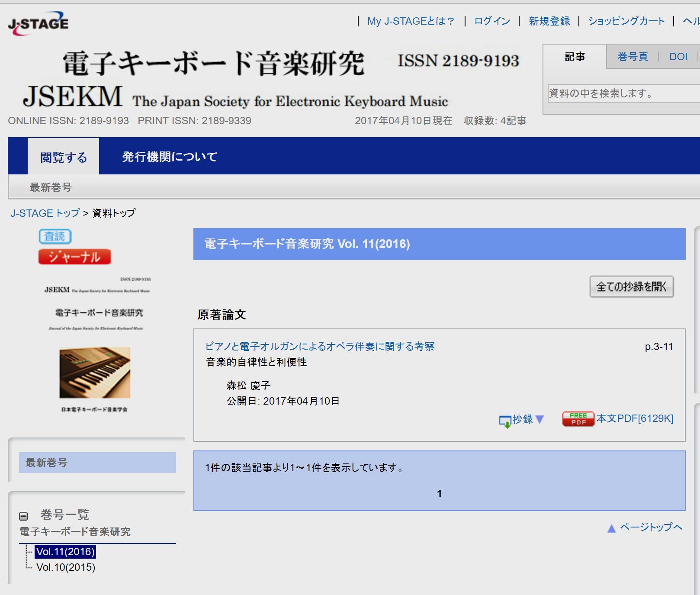Open the My J-STAGEとは？ link
Viewport: 700px width, 595px height.
pyautogui.click(x=411, y=21)
